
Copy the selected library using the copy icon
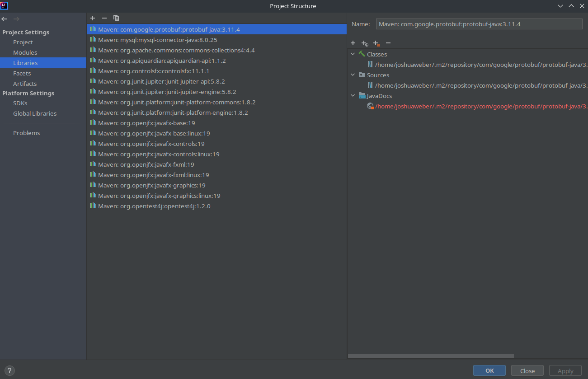[116, 18]
